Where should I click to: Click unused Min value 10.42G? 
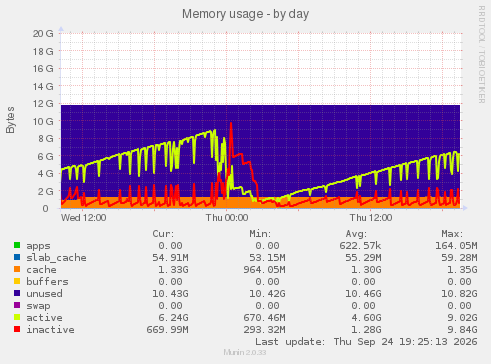(267, 294)
